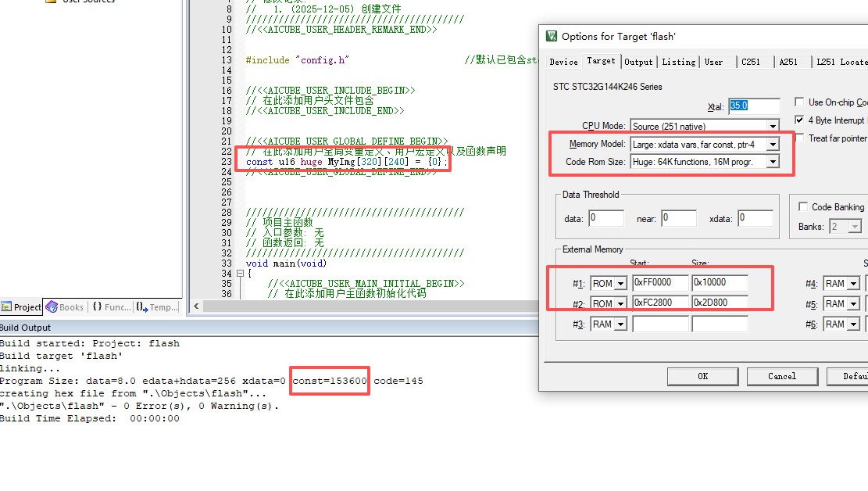
Task: Select the Target tab in Options dialog
Action: pos(601,61)
